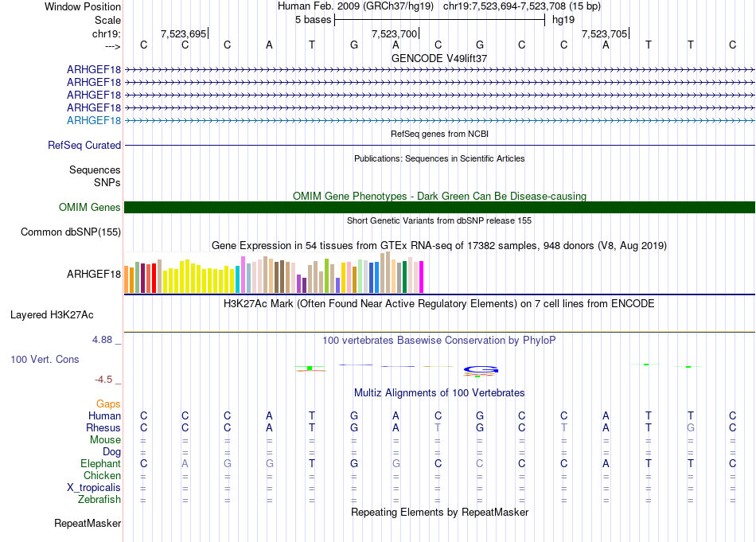
Task: Click the 5 bases scale bar
Action: (x=439, y=19)
